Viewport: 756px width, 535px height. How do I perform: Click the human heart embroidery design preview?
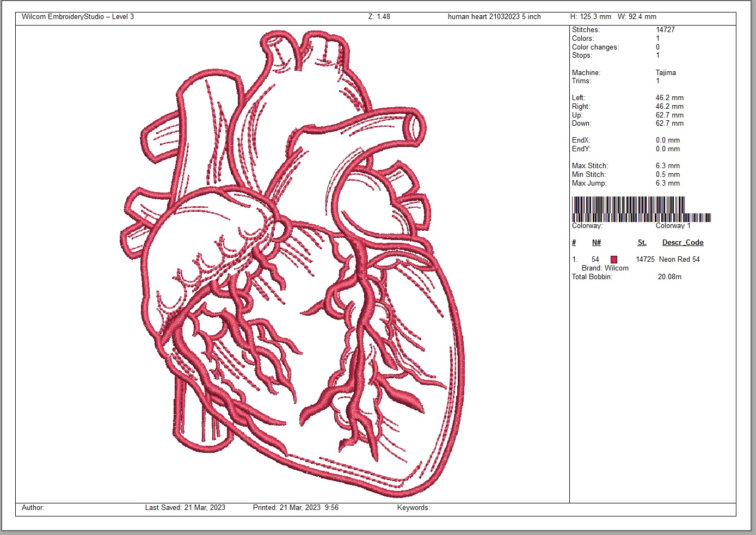pyautogui.click(x=292, y=263)
